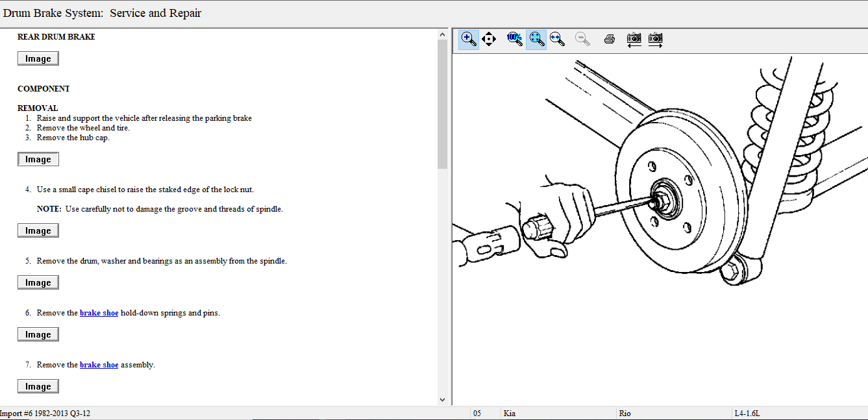
Task: Fit image to window width
Action: (x=556, y=39)
